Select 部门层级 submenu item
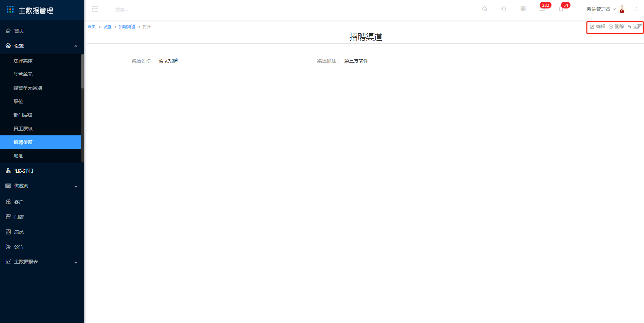 [x=41, y=115]
